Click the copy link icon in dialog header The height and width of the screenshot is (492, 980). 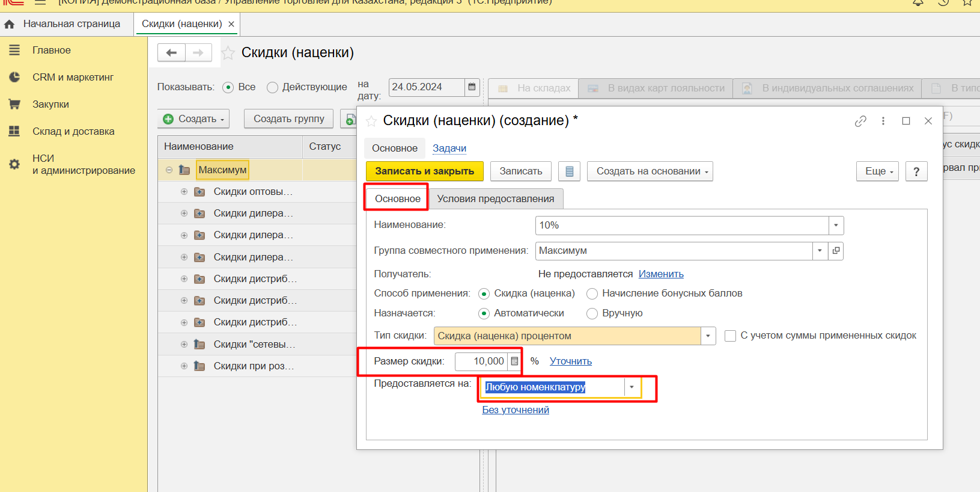click(860, 121)
